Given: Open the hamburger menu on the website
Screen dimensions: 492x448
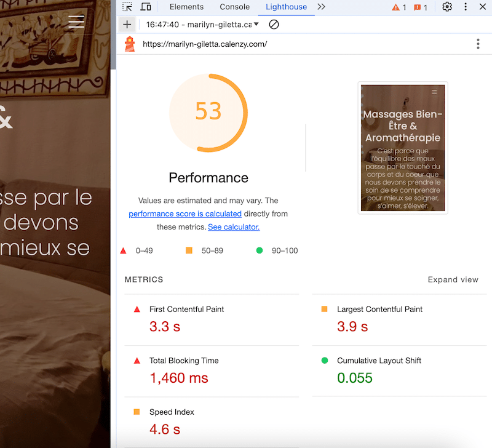Looking at the screenshot, I should point(76,21).
